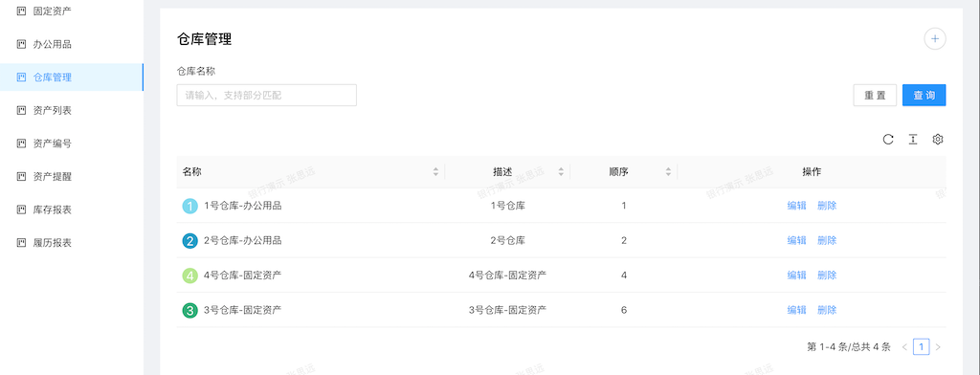This screenshot has height=375, width=980.
Task: Select page 1 in pagination
Action: (x=922, y=347)
